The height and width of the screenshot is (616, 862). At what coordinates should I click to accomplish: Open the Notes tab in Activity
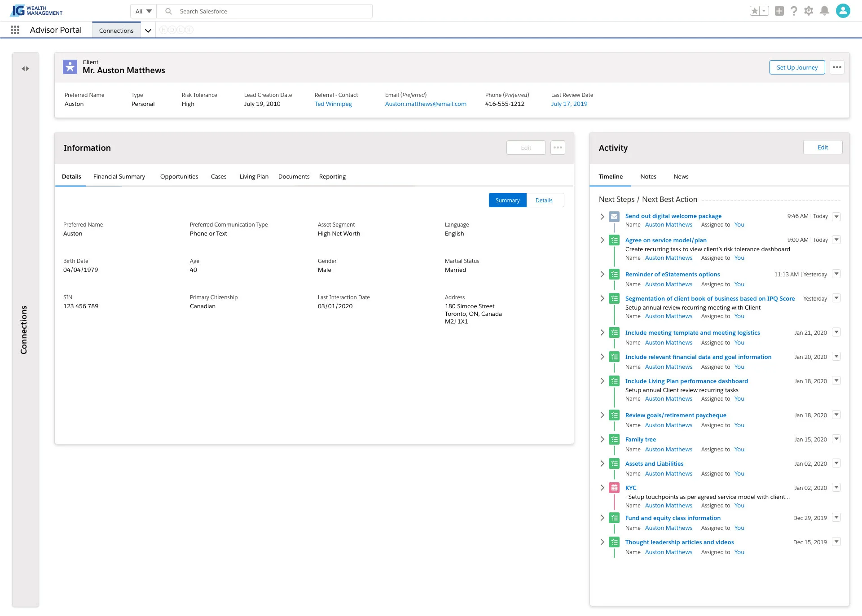point(648,177)
